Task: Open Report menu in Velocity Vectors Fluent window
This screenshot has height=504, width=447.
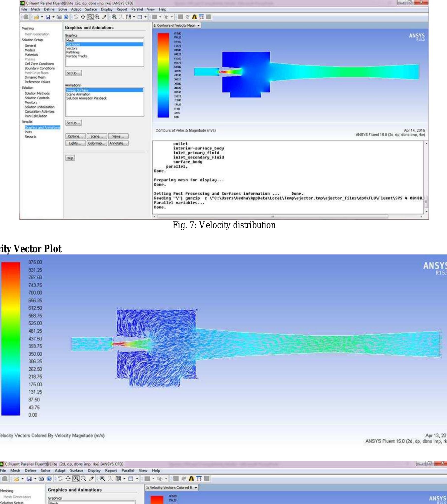Action: pos(111,471)
